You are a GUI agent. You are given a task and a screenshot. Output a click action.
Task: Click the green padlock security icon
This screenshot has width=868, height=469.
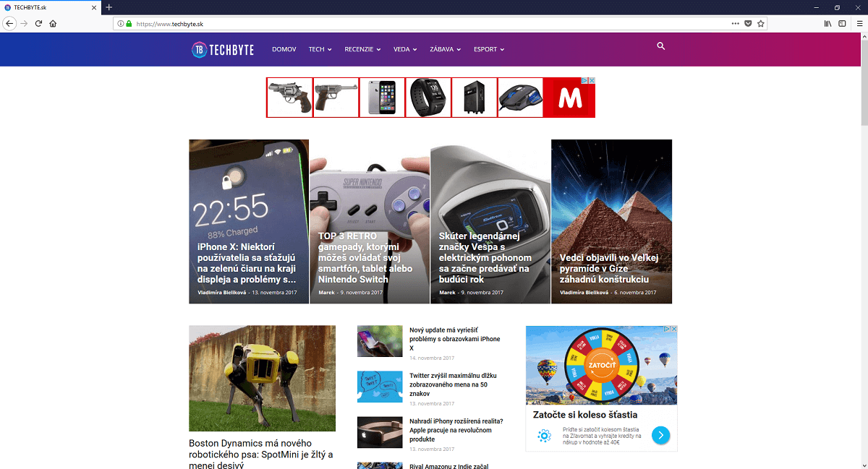(129, 23)
